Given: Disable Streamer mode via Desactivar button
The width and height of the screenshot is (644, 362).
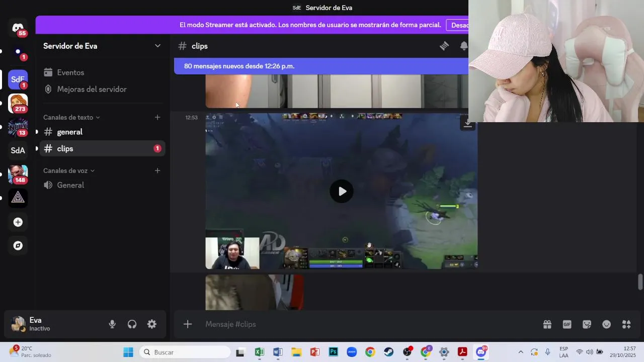Looking at the screenshot, I should coord(457,25).
